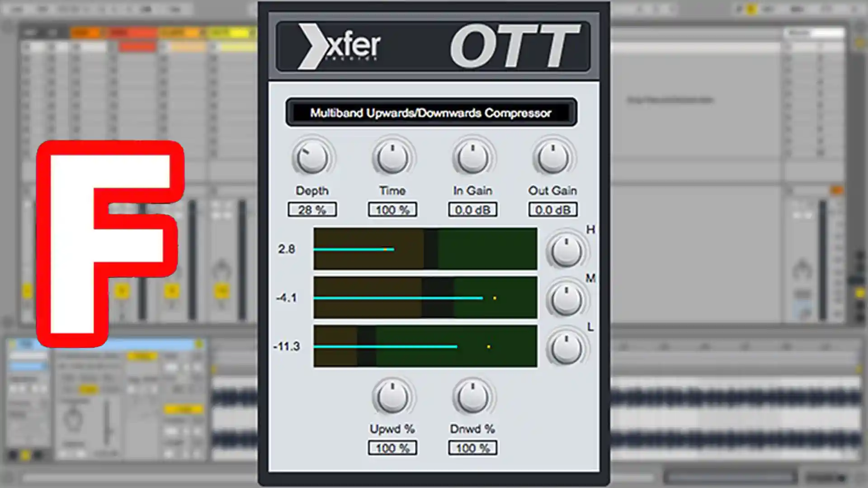
Task: Click the high band meter display
Action: (x=425, y=249)
